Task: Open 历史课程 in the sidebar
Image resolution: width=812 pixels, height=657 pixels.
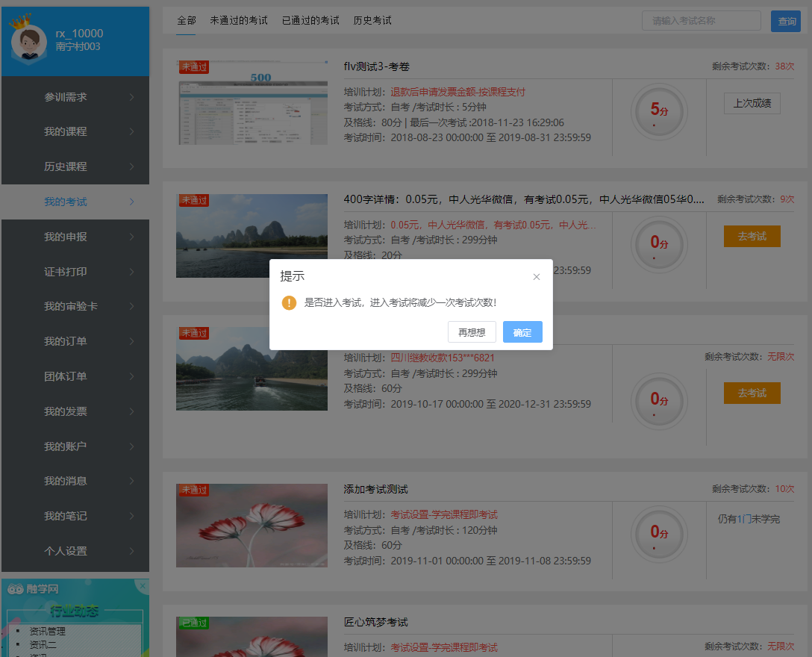Action: (x=75, y=166)
